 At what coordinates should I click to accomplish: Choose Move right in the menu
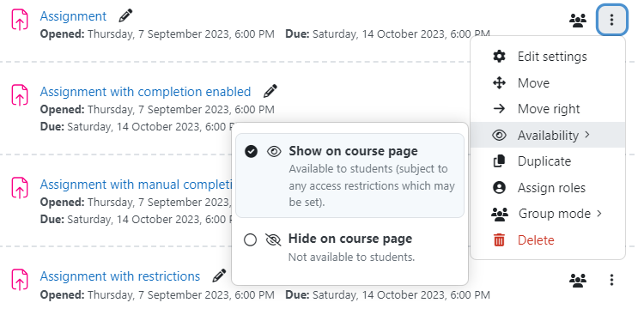pos(548,109)
